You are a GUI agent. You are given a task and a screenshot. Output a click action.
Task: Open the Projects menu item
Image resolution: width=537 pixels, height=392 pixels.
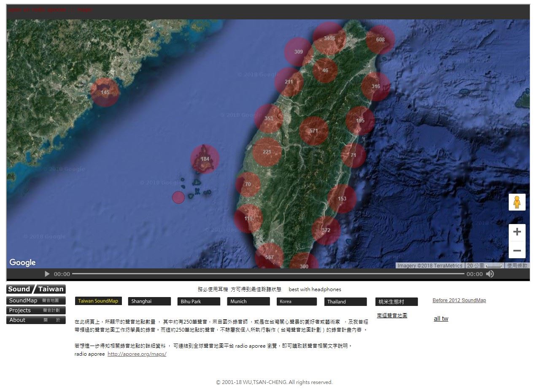36,310
